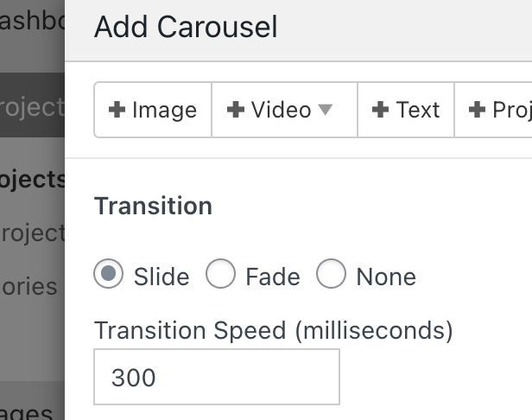Screen dimensions: 532x420
Task: Click the plus icon beside Text
Action: [380, 111]
